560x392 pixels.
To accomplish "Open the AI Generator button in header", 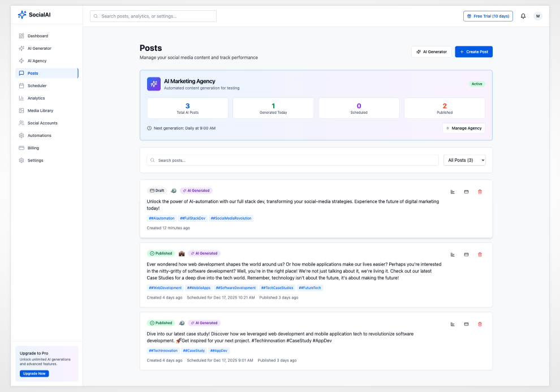I will 431,52.
